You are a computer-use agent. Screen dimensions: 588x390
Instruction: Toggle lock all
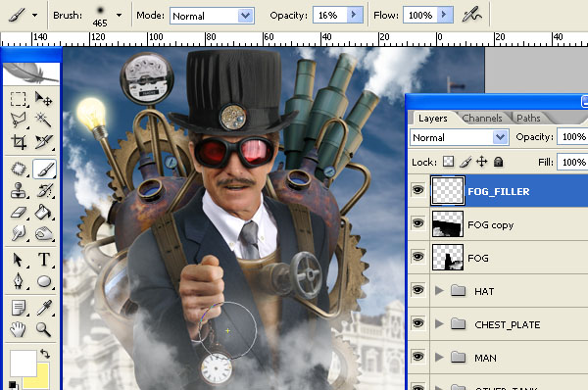[x=498, y=162]
